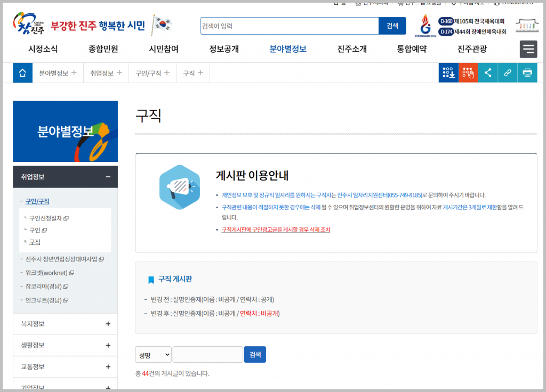This screenshot has height=392, width=546.
Task: Open the 분야별정보 main menu
Action: [288, 49]
